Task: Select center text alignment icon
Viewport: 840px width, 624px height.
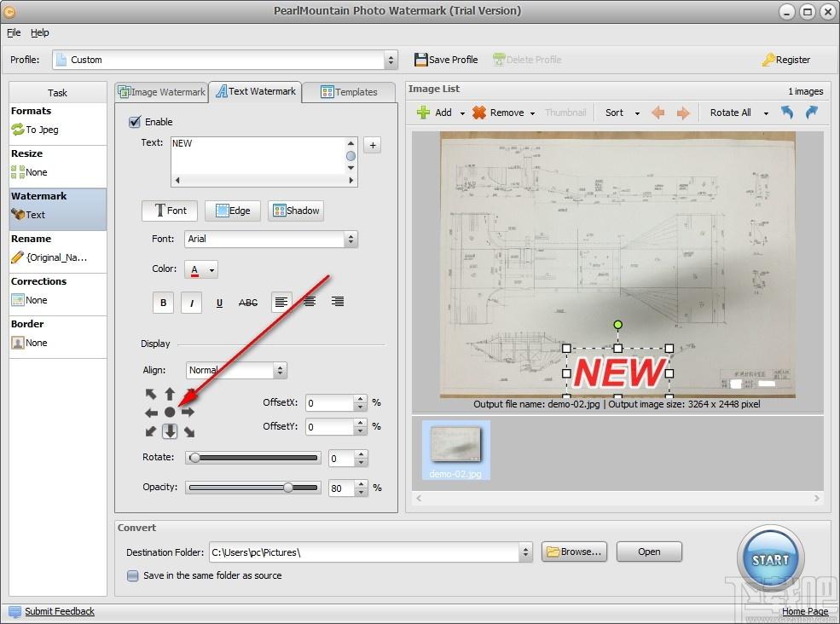Action: coord(310,302)
